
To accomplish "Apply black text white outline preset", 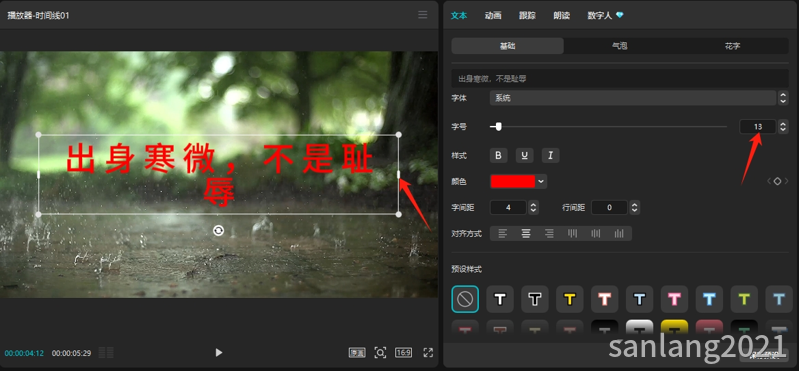I will (535, 299).
